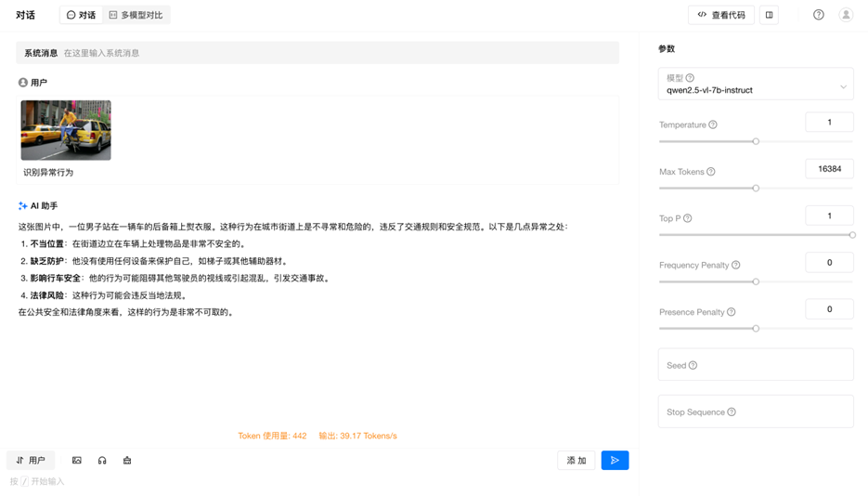Click the blue send button
868x496 pixels.
[x=615, y=460]
